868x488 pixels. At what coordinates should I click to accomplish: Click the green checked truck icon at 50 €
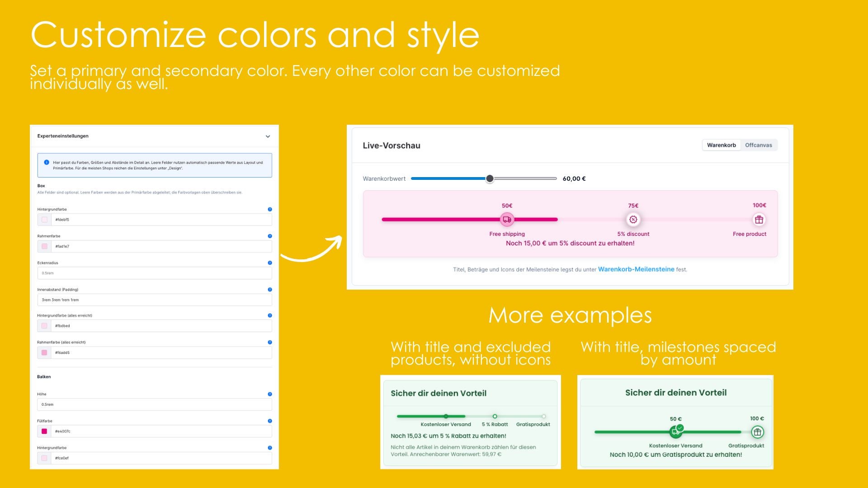pos(676,431)
